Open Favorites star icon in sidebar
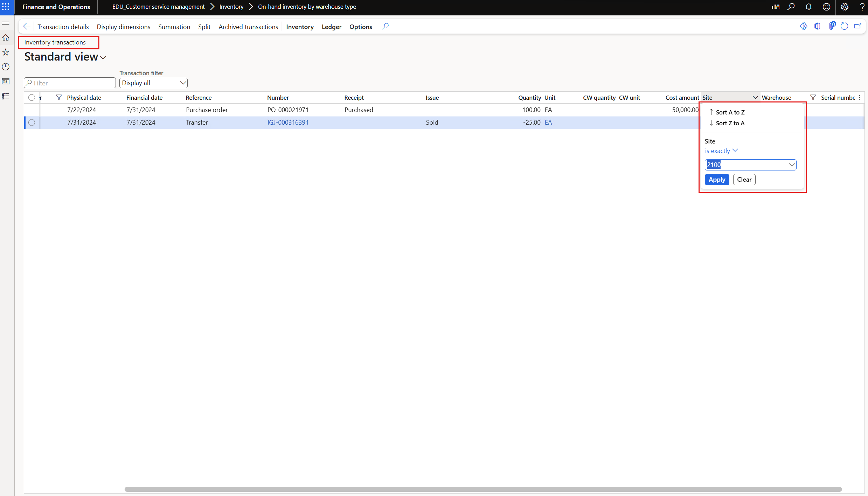 click(6, 52)
